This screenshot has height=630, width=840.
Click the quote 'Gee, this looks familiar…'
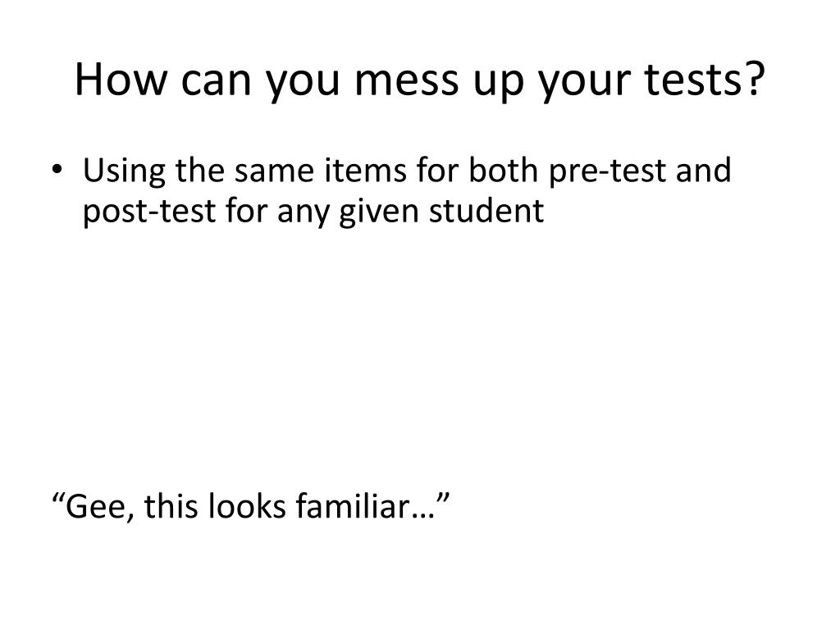coord(251,505)
